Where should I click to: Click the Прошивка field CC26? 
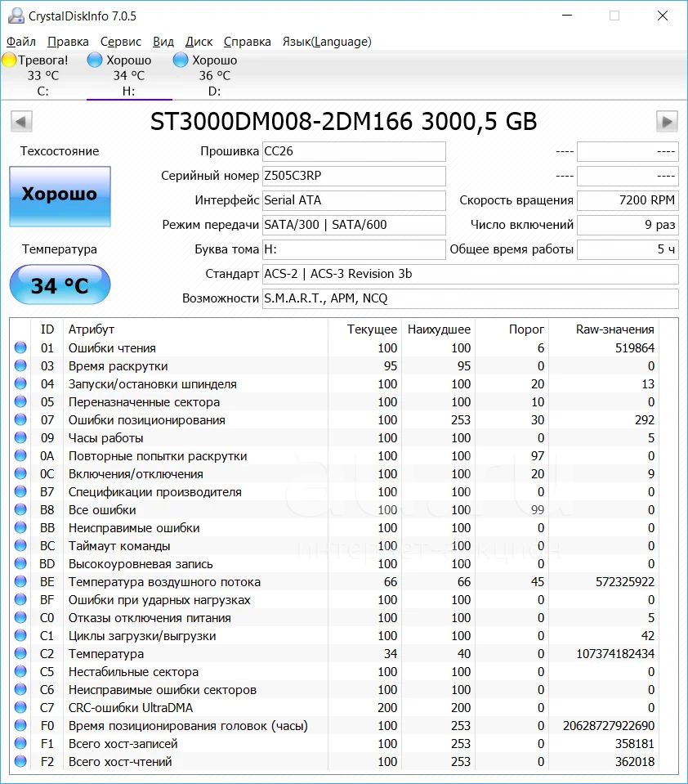[354, 151]
